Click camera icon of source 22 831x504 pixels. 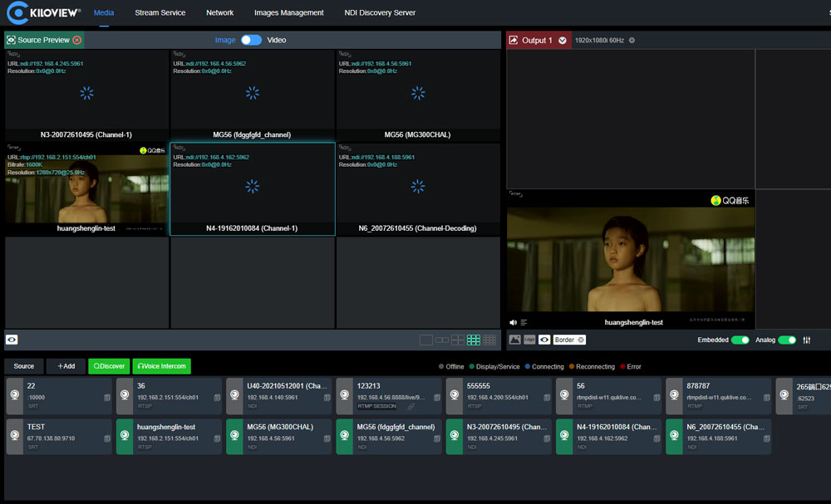pos(15,395)
